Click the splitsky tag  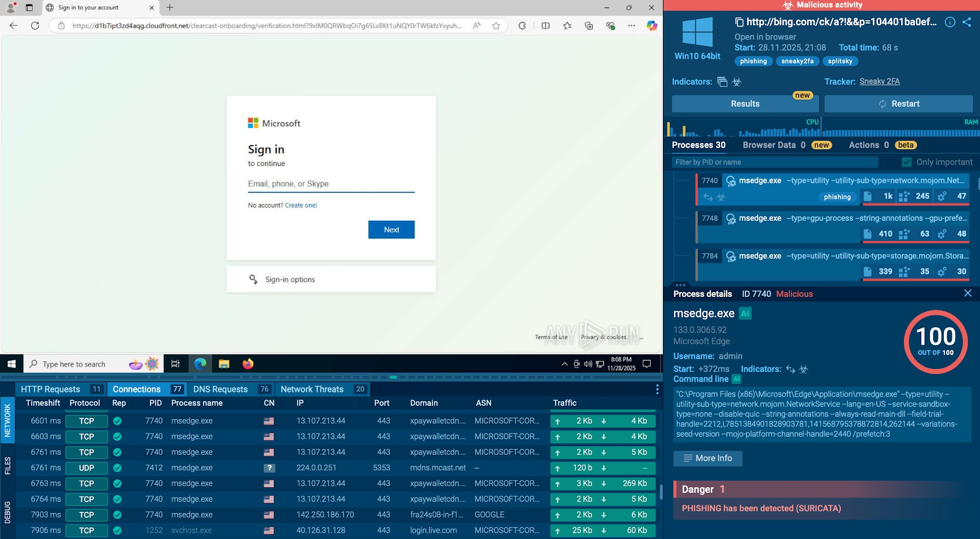click(x=840, y=61)
